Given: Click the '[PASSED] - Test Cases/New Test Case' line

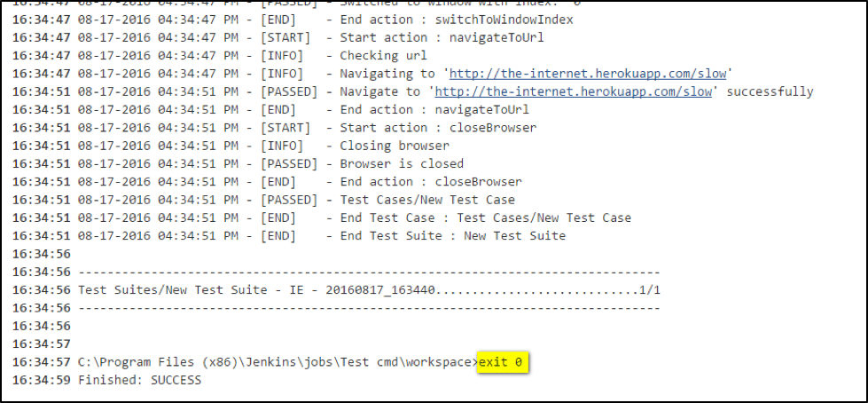Looking at the screenshot, I should tap(427, 200).
